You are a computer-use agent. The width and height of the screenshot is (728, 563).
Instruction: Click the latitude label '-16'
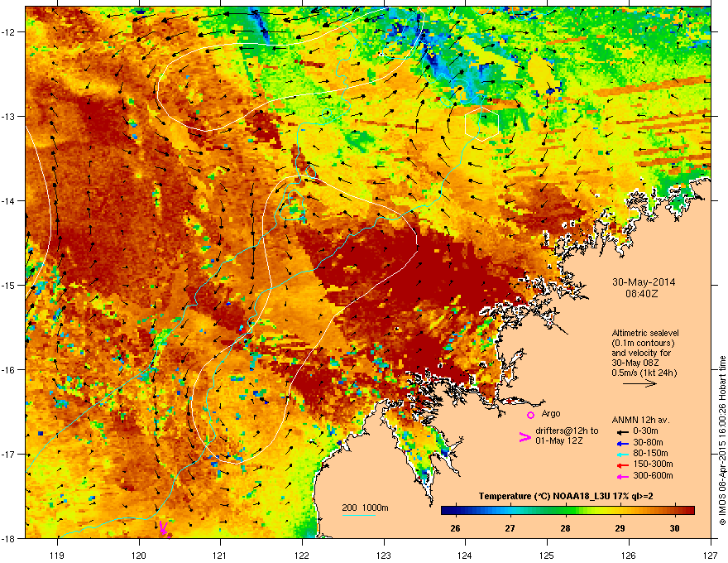point(8,370)
